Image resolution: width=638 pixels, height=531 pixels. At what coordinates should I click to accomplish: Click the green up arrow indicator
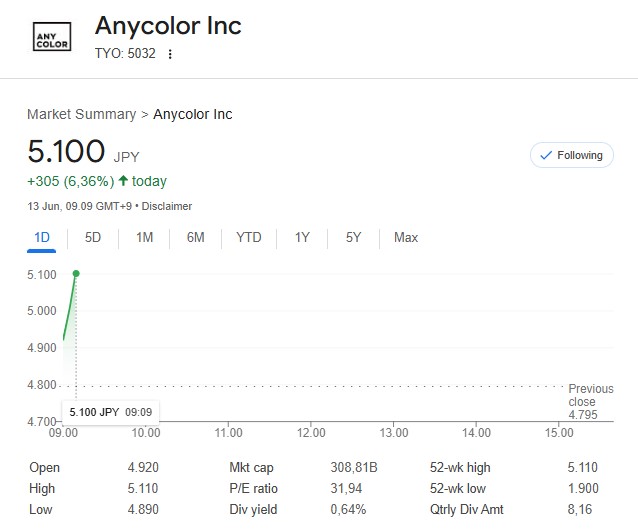pos(123,181)
